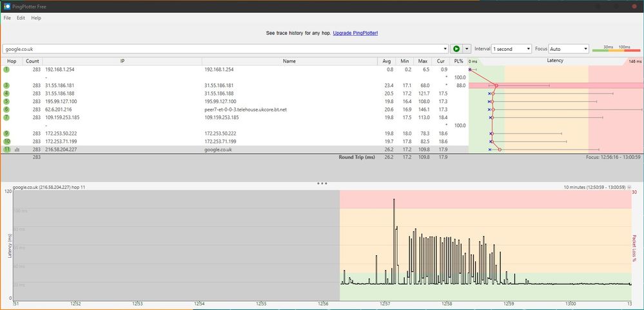Image resolution: width=644 pixels, height=310 pixels.
Task: Open the Help menu
Action: point(36,18)
